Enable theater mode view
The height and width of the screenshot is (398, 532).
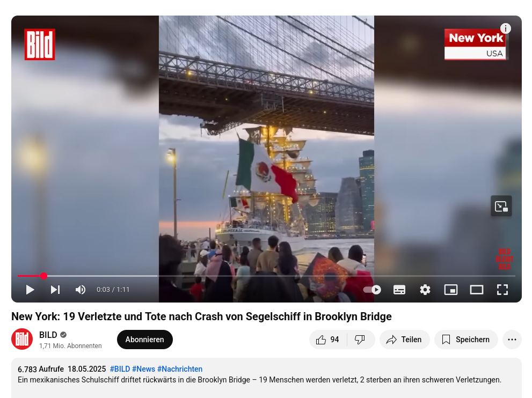tap(477, 290)
